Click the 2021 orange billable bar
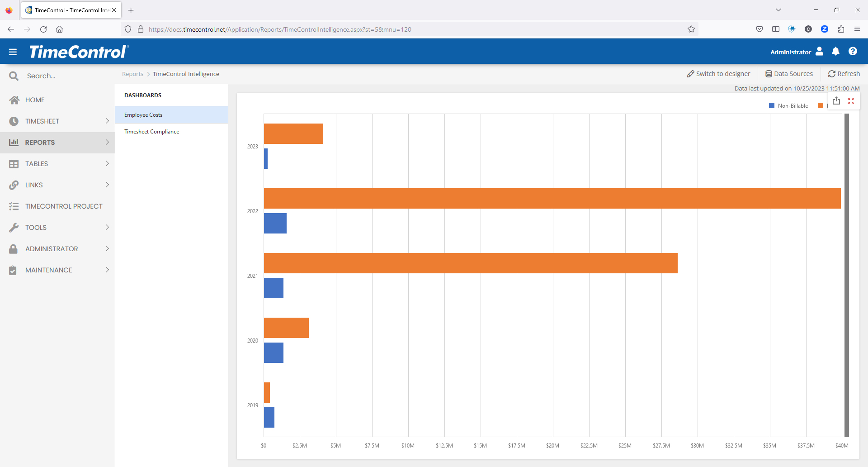This screenshot has width=868, height=467. (471, 263)
